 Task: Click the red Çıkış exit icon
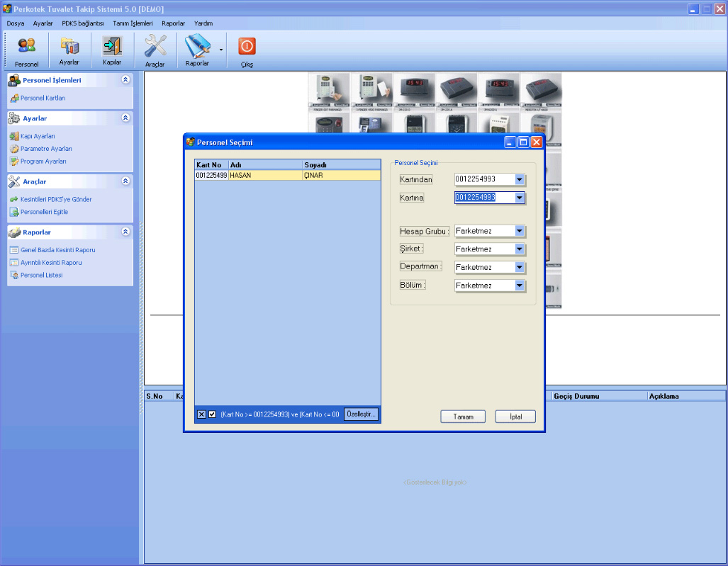tap(247, 47)
